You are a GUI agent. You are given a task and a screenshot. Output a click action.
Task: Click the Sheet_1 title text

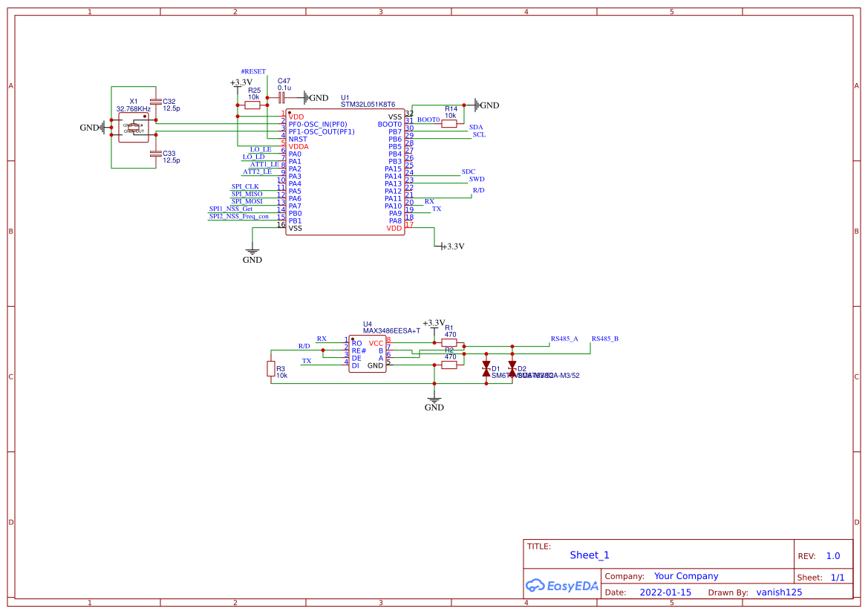pyautogui.click(x=589, y=555)
